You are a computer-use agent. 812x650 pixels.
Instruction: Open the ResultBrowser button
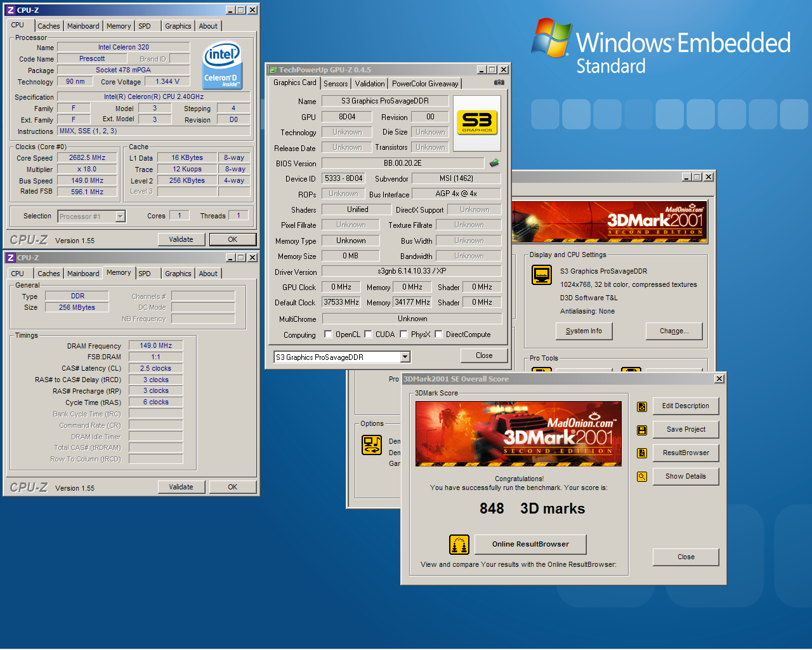pos(686,453)
